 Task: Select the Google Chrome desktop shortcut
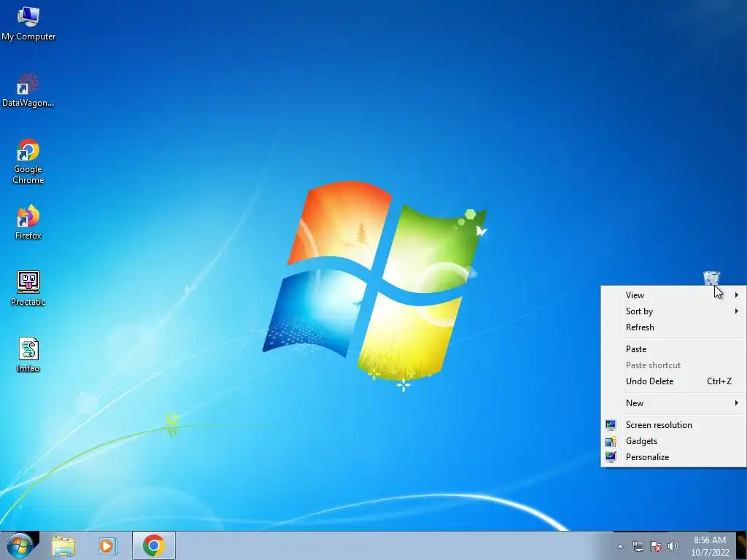[28, 161]
